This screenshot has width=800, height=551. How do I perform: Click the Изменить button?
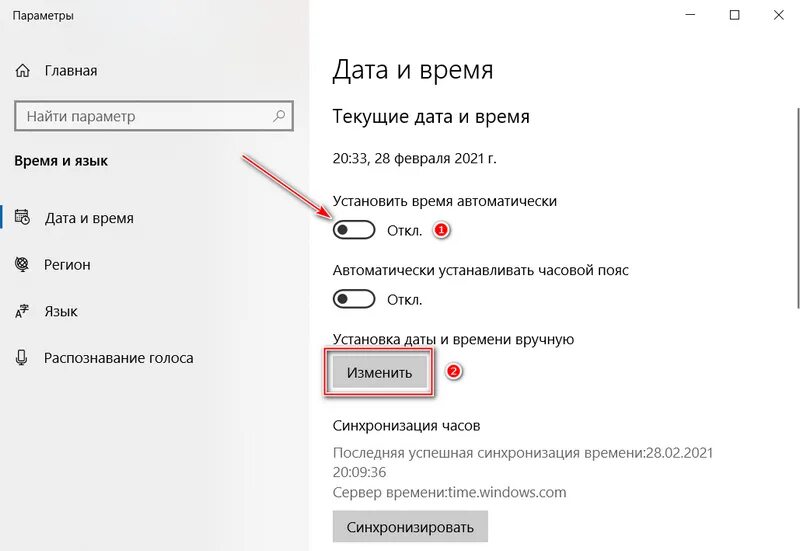(380, 372)
